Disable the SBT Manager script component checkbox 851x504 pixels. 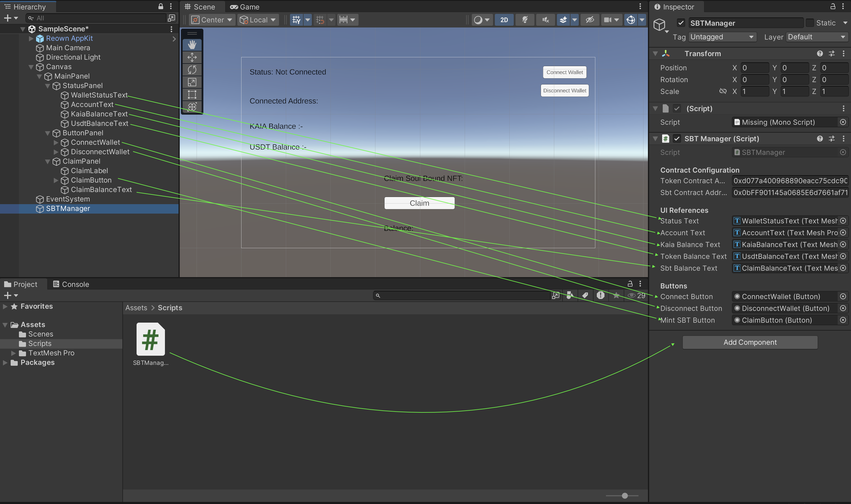(x=677, y=139)
